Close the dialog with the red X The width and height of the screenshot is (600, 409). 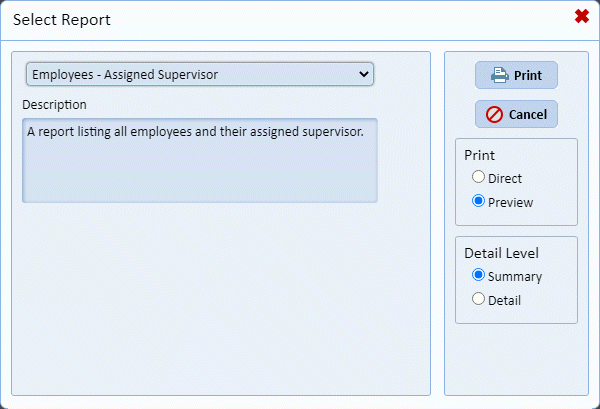pyautogui.click(x=581, y=17)
